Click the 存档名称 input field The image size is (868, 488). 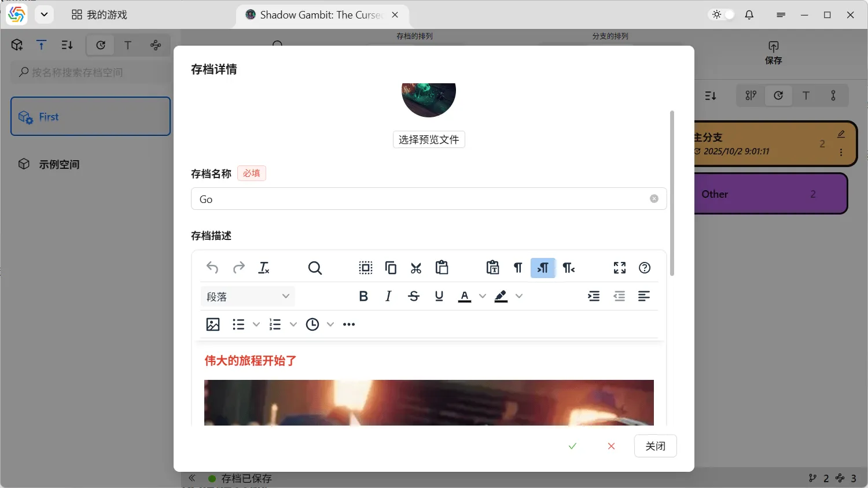coord(422,199)
